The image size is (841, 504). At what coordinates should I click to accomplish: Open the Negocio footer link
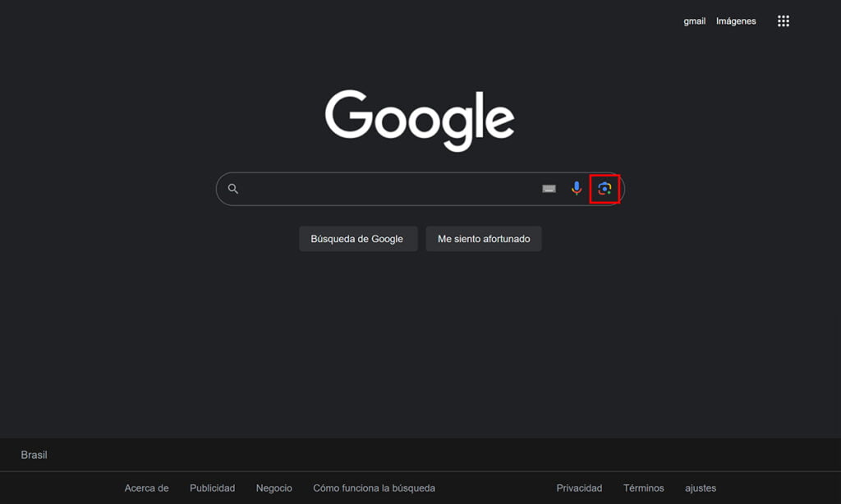tap(274, 488)
